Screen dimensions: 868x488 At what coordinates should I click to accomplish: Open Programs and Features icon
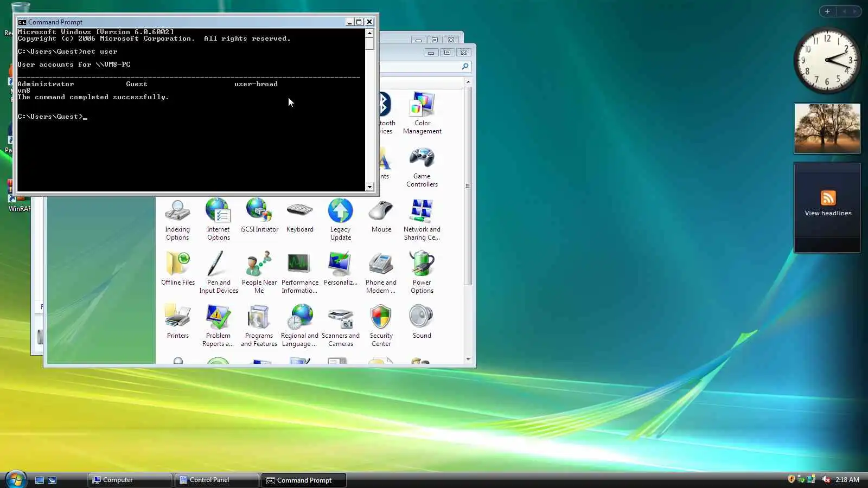tap(259, 326)
